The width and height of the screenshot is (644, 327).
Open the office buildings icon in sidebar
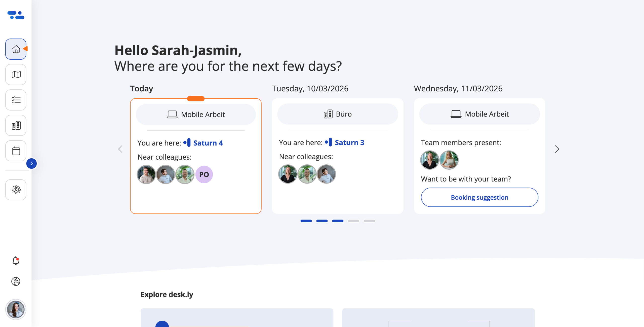pos(16,125)
